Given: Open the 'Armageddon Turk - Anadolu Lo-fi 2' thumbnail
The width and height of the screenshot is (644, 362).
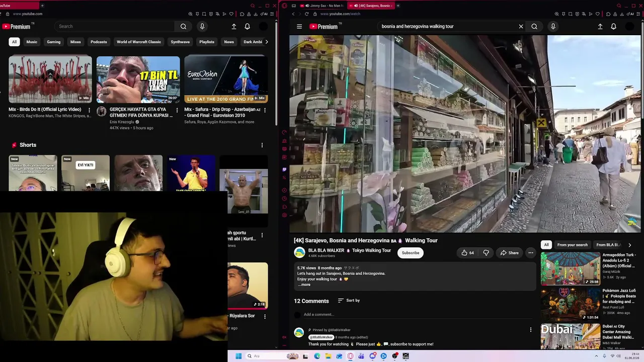Looking at the screenshot, I should [571, 268].
